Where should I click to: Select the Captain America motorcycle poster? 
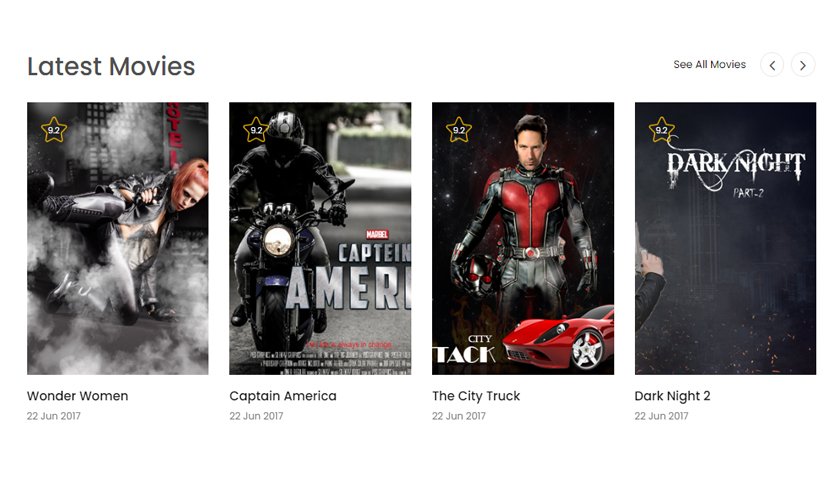[320, 238]
